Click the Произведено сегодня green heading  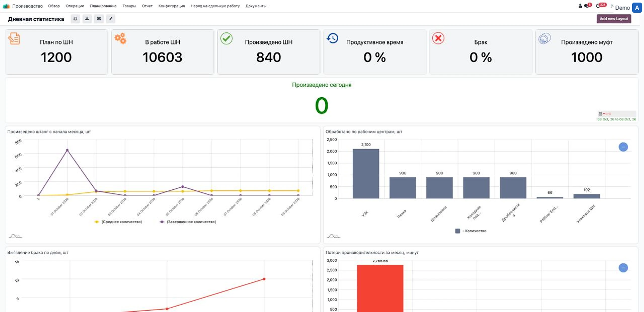tap(321, 85)
